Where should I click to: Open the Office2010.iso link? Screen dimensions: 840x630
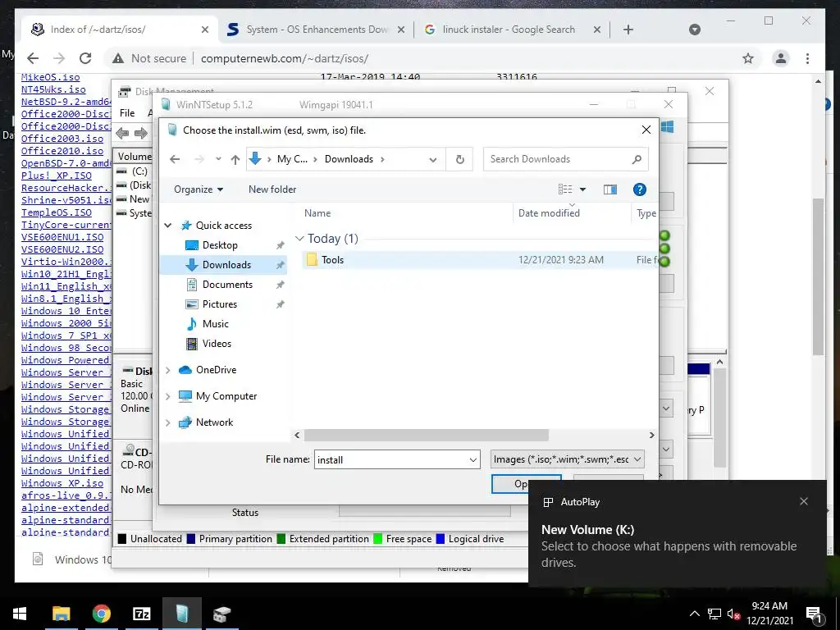62,151
